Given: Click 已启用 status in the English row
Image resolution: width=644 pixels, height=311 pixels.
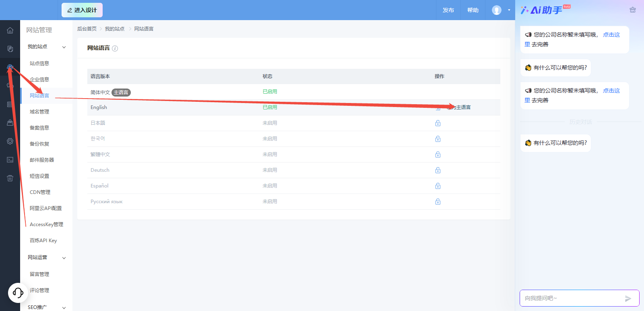Looking at the screenshot, I should coord(270,107).
